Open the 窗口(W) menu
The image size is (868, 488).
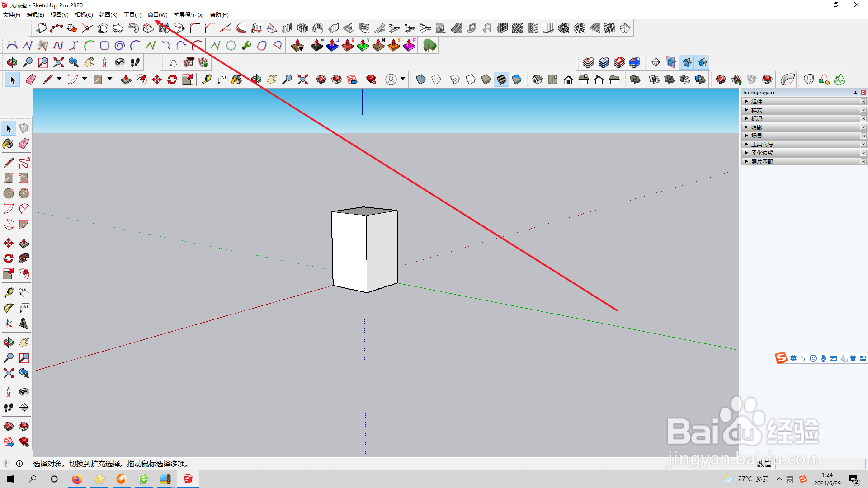(x=157, y=14)
